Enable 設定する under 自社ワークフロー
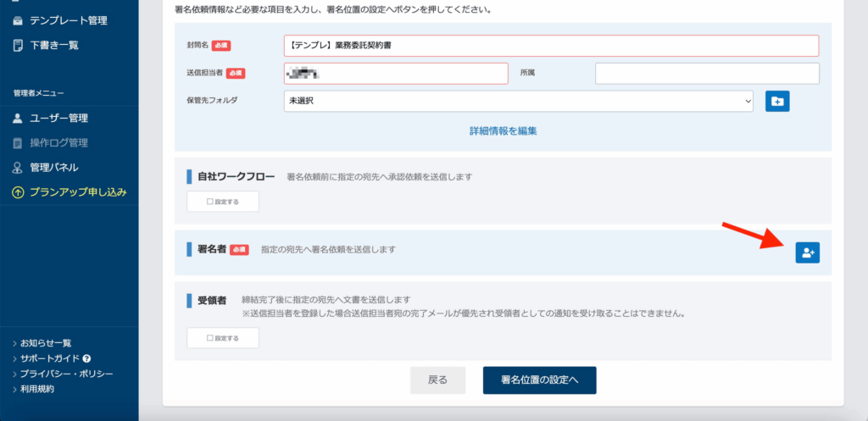The width and height of the screenshot is (868, 421). point(223,202)
